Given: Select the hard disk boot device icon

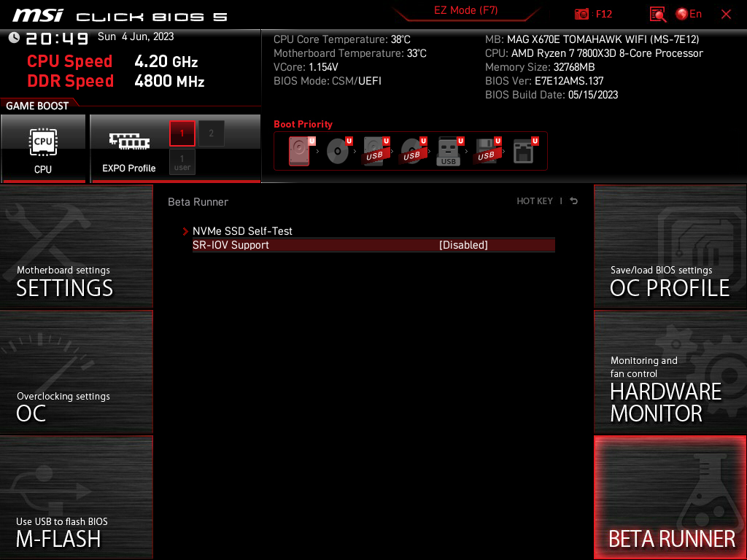Looking at the screenshot, I should click(x=299, y=152).
